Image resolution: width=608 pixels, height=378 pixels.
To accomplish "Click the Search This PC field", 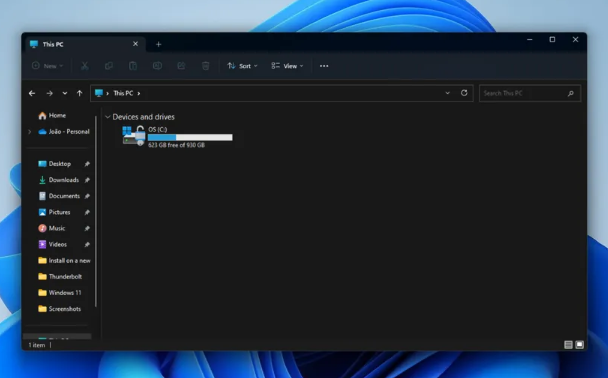I will [x=530, y=93].
